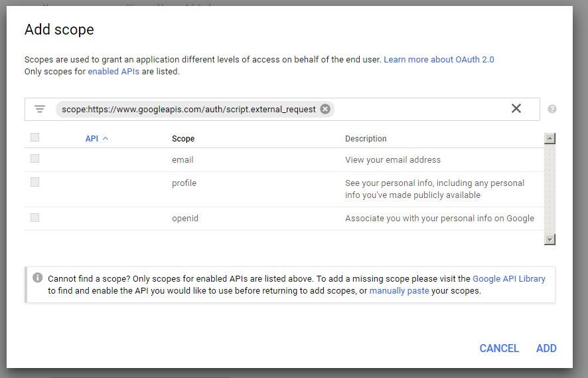Click the Scope column header

click(183, 139)
